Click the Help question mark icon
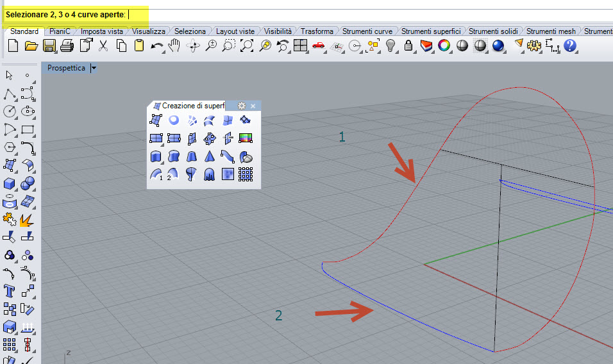 click(570, 45)
